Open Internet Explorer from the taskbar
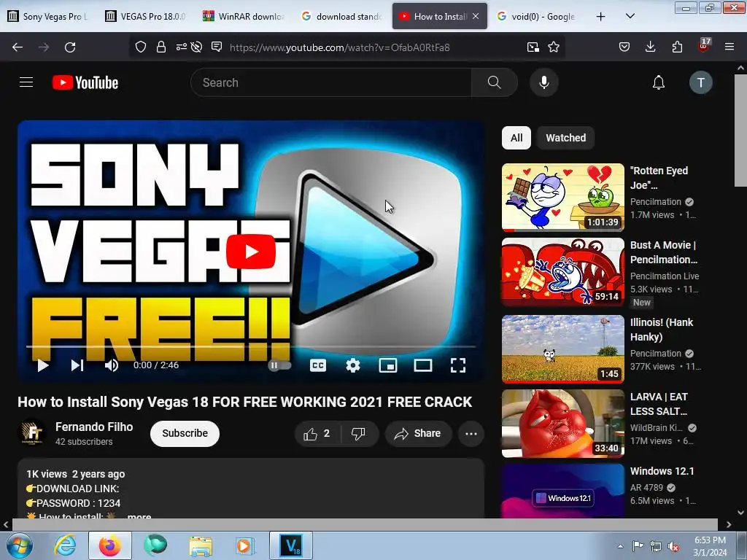Viewport: 747px width, 560px height. (65, 545)
